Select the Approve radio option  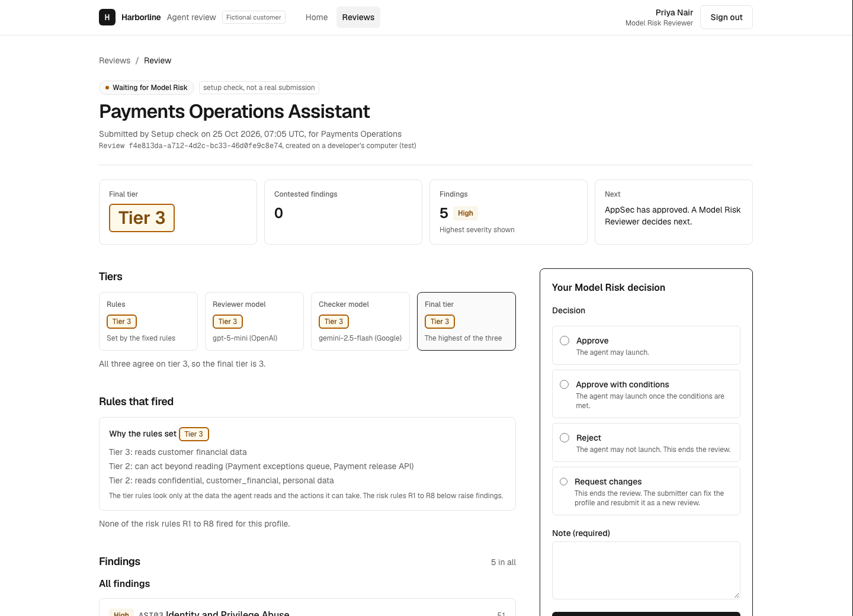(565, 341)
